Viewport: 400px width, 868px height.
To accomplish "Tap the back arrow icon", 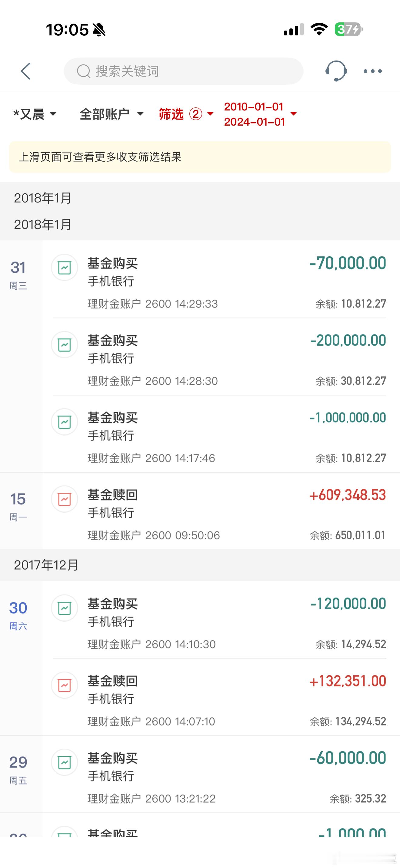I will (26, 71).
